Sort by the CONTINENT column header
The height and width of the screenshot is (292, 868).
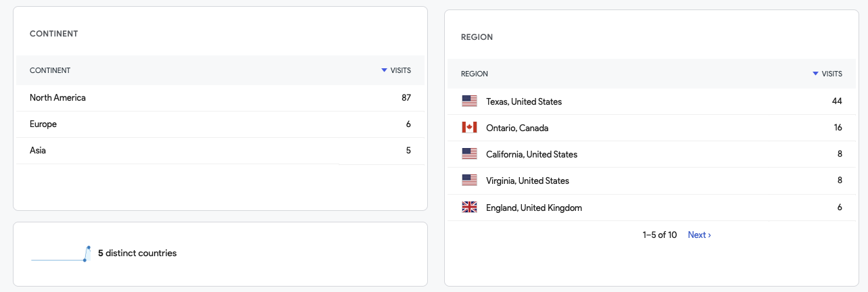pos(50,70)
